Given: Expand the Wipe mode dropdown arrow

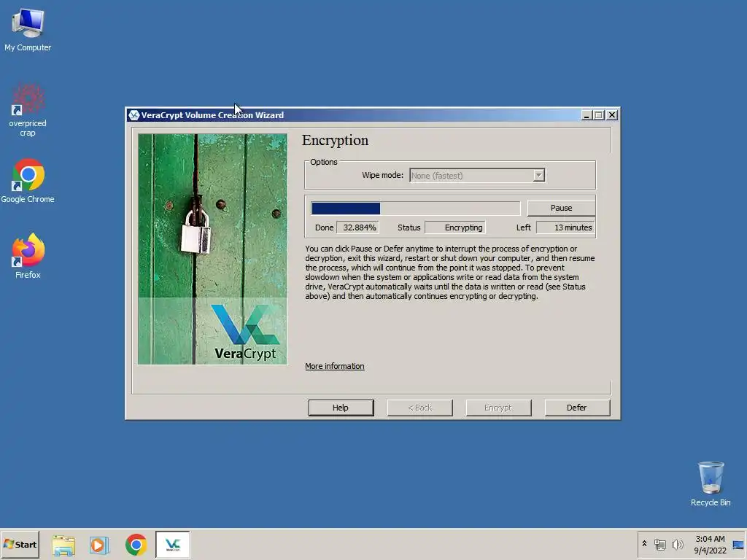Looking at the screenshot, I should (x=538, y=175).
